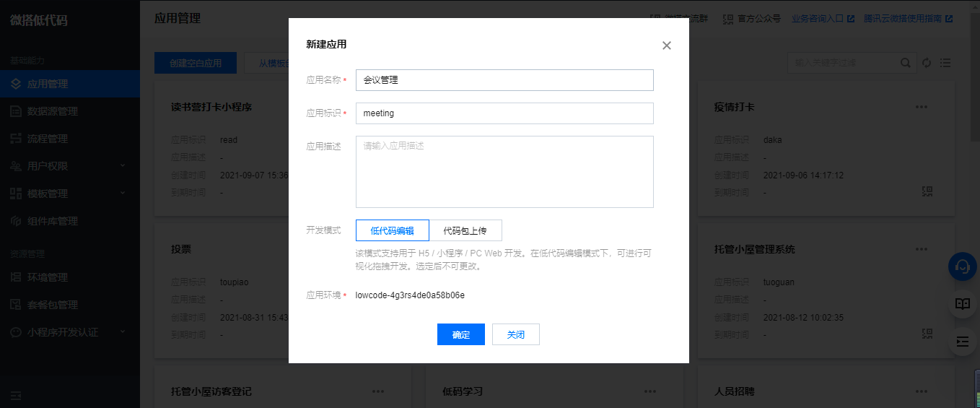This screenshot has height=408, width=980.
Task: Open the 人员招聘 card title
Action: coord(734,391)
